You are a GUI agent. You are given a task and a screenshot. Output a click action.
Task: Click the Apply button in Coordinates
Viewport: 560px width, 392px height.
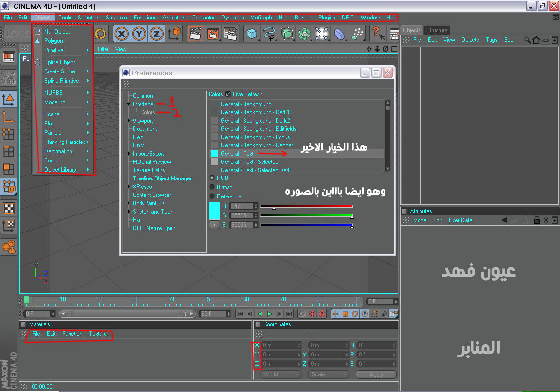[376, 374]
